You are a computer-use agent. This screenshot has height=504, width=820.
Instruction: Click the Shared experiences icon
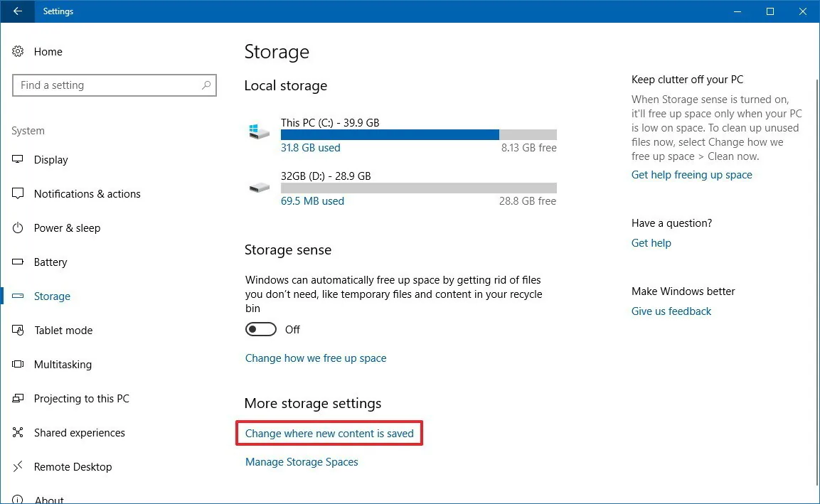point(18,432)
